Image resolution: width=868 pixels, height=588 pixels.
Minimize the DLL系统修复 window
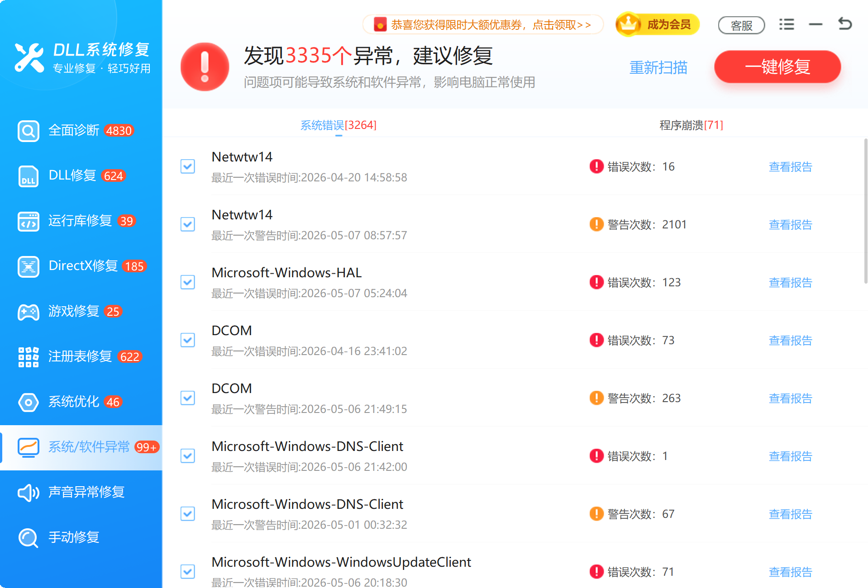pos(816,24)
